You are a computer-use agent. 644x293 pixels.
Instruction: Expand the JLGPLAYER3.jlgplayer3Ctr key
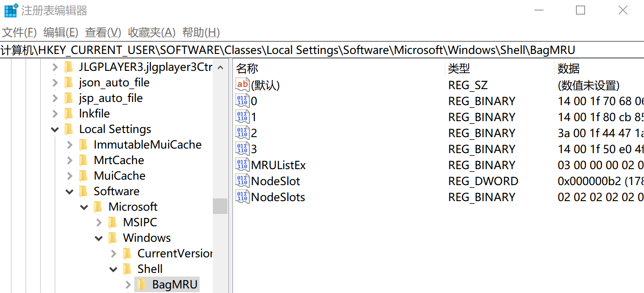pos(55,68)
